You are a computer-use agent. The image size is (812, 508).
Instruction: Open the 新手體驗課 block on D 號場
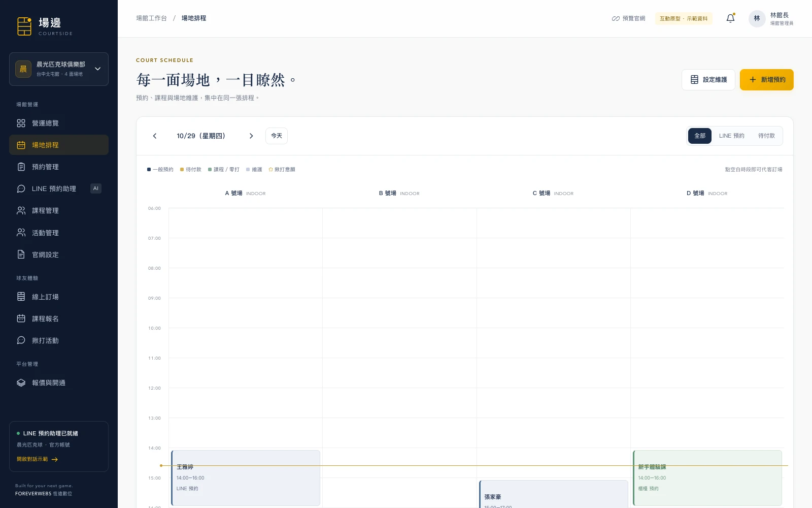point(707,478)
